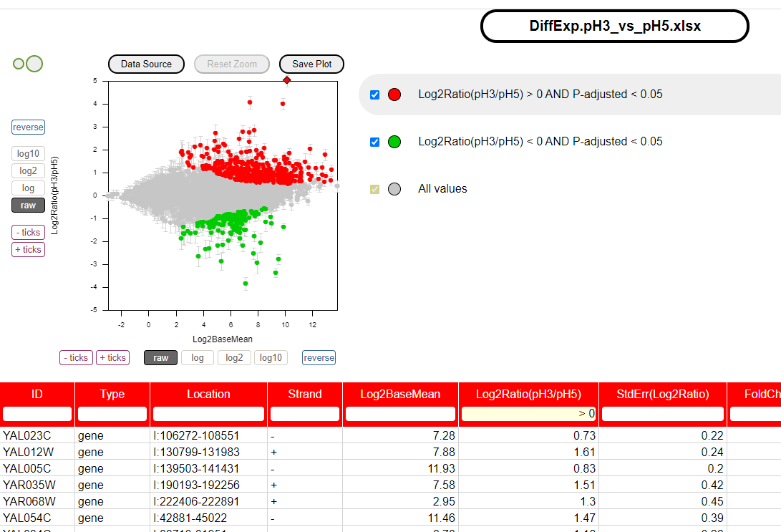Toggle the green Log2Ratio < 0 series checkbox
The width and height of the screenshot is (781, 532).
coord(375,142)
